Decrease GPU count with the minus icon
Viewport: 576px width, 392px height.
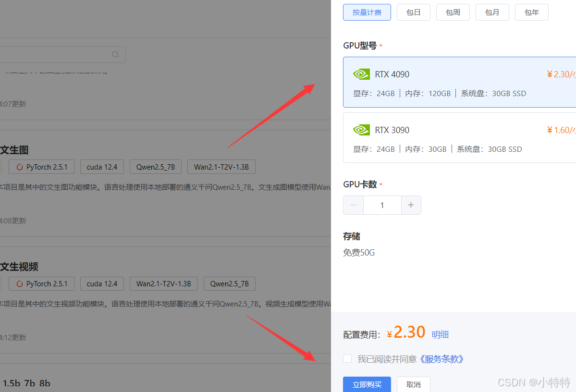point(353,205)
